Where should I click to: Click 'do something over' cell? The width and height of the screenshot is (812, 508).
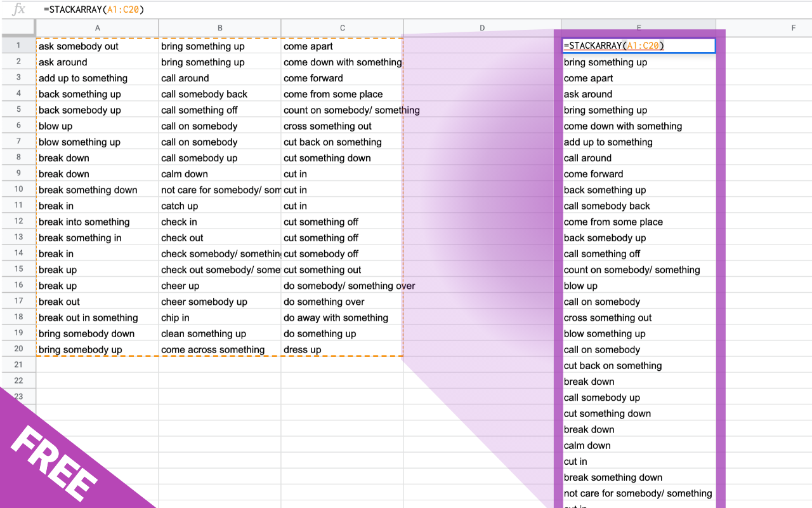coord(342,302)
